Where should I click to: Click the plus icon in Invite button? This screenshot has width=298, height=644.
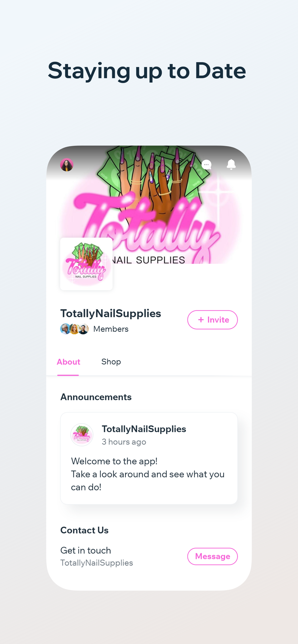coord(201,320)
